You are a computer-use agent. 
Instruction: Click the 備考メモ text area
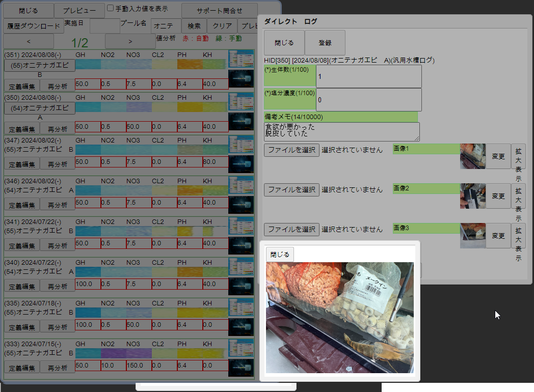[341, 131]
